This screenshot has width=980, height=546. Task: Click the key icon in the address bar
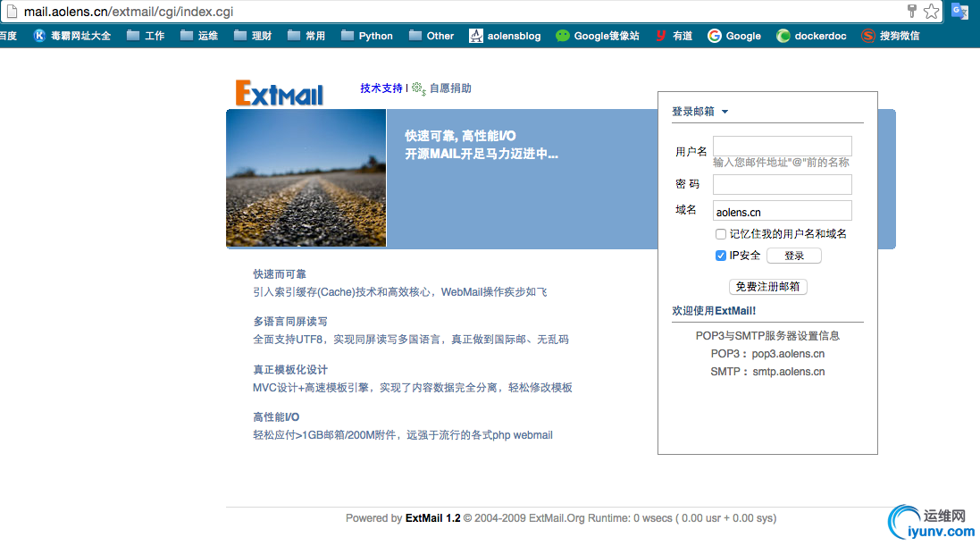point(912,11)
